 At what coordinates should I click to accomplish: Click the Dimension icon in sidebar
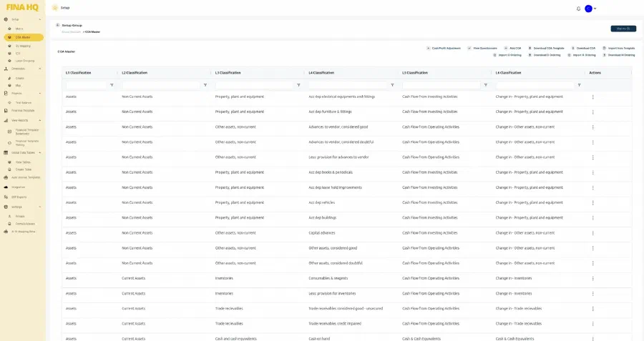6,69
